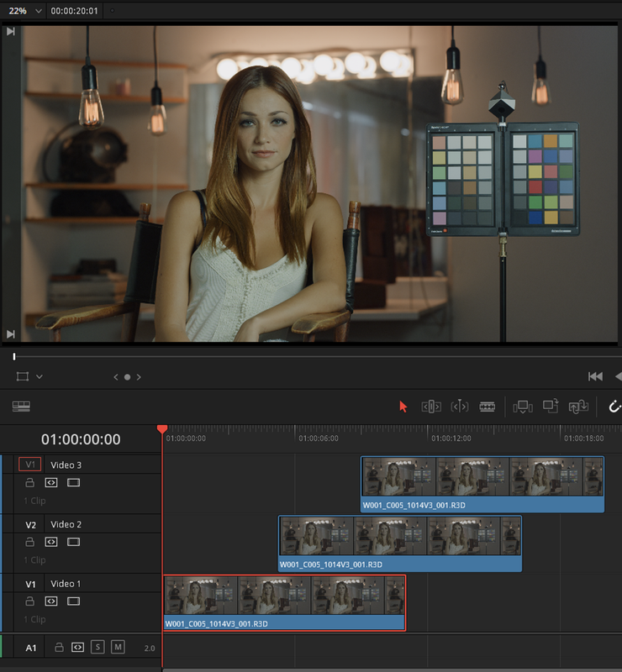Screen dimensions: 622x672
Task: Toggle auto track selector on Video 3
Action: (x=51, y=482)
